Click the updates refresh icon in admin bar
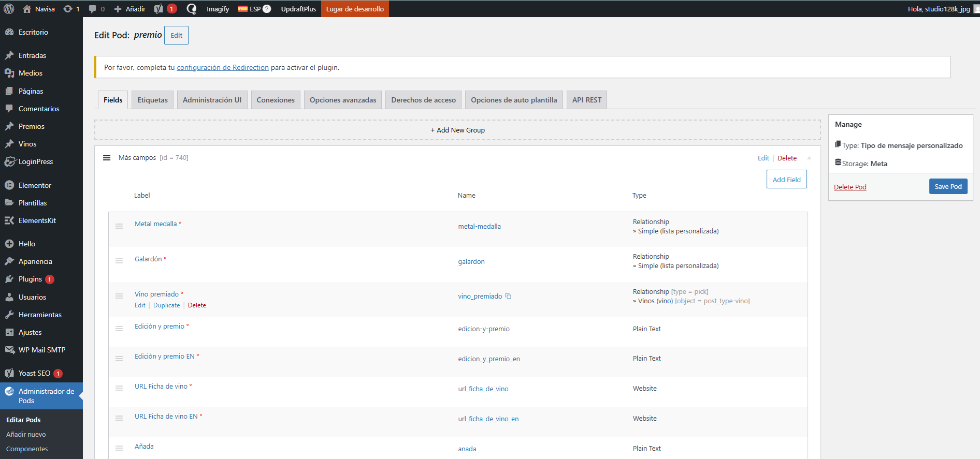The height and width of the screenshot is (459, 980). (x=68, y=9)
